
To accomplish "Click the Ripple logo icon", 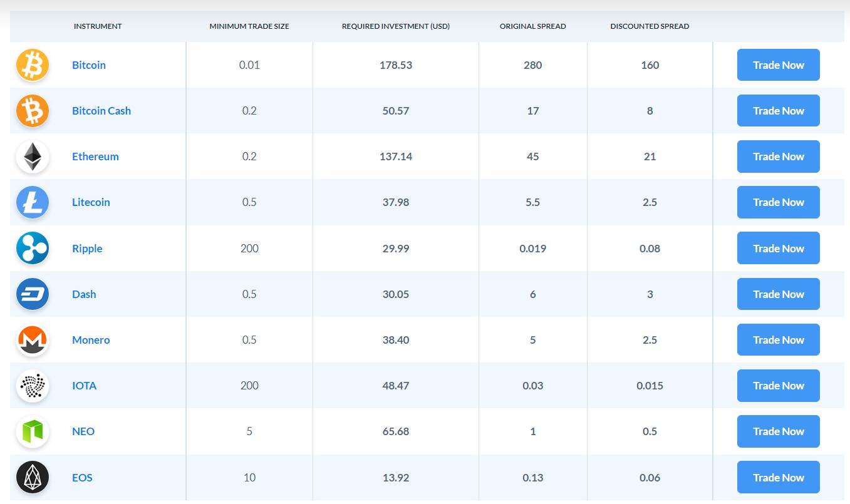I will pos(33,249).
